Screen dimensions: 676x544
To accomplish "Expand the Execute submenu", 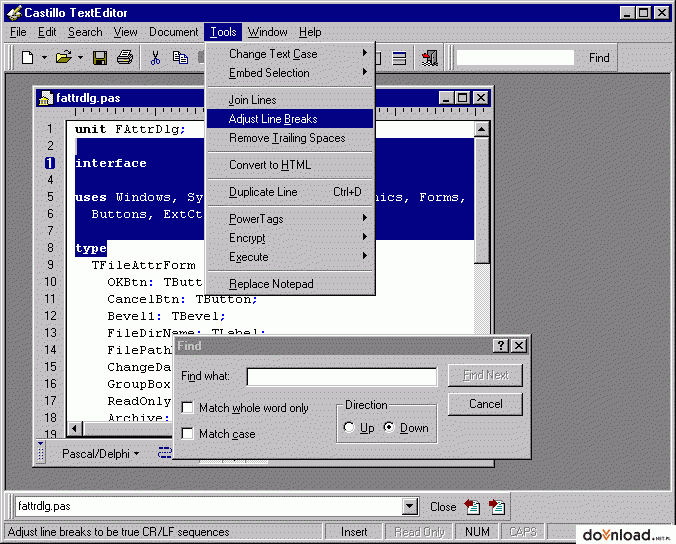I will pos(291,257).
